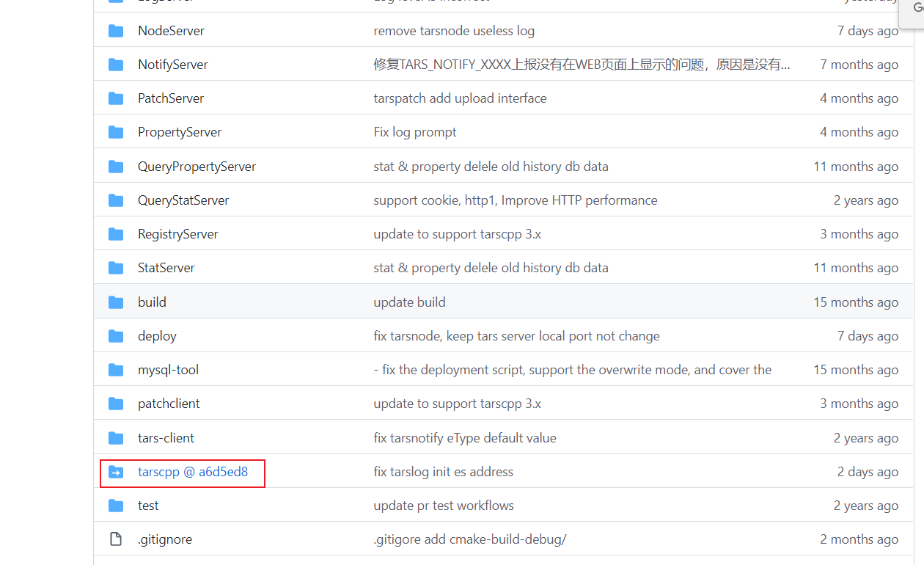Click the StatServer folder icon
Image resolution: width=924 pixels, height=565 pixels.
click(116, 268)
